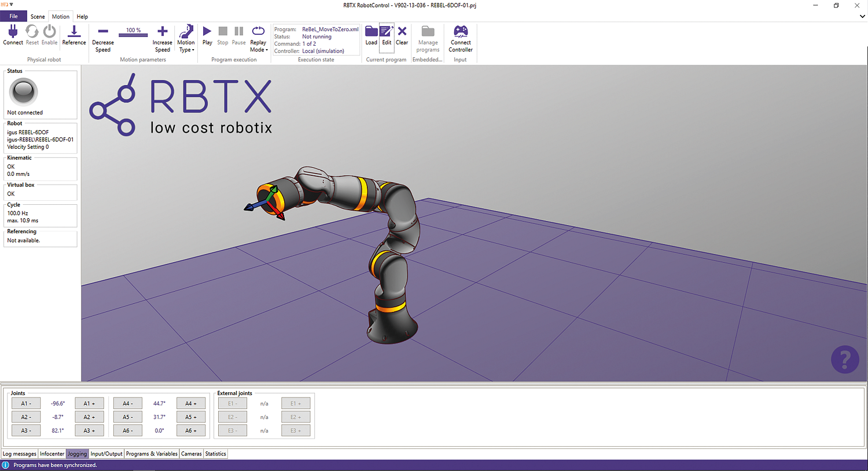The height and width of the screenshot is (471, 868).
Task: Open the Motion Type dropdown
Action: [x=186, y=39]
